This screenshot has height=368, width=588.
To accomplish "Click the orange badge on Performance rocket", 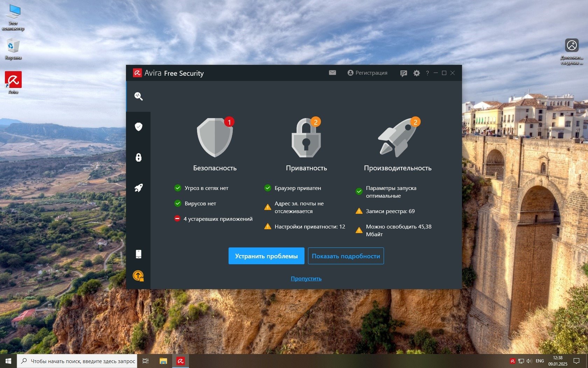I will (415, 122).
